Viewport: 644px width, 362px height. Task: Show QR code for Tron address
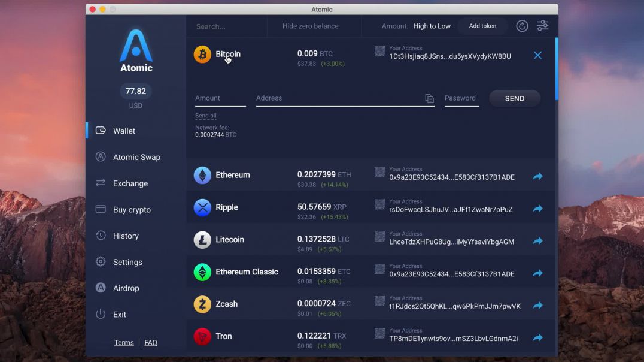379,333
